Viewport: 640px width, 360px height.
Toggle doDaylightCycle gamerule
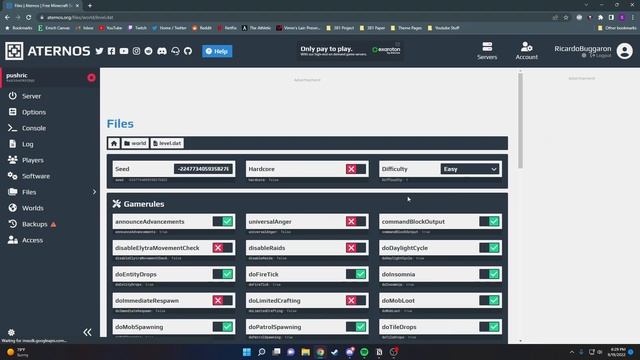coord(489,248)
